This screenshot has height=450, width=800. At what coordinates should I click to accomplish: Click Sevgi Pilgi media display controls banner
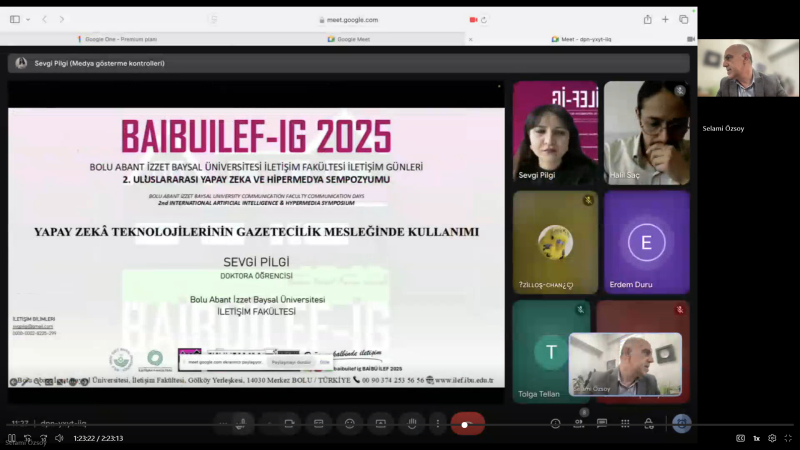click(x=348, y=63)
